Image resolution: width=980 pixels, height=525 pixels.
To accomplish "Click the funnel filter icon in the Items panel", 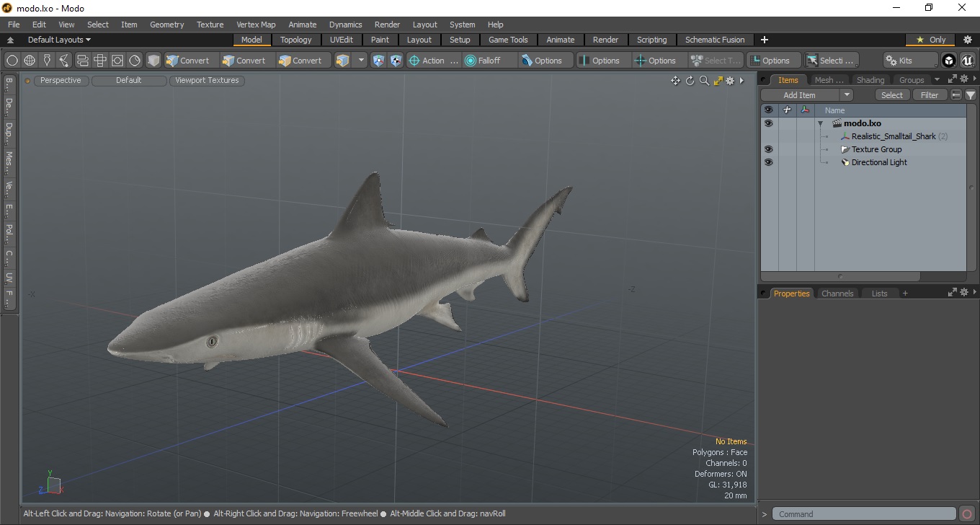I will click(x=971, y=95).
